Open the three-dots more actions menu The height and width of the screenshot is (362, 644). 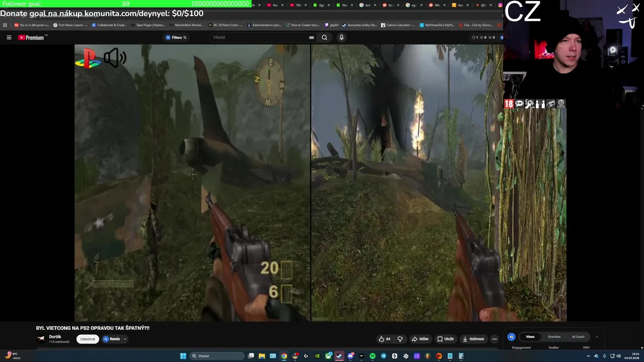[x=494, y=339]
